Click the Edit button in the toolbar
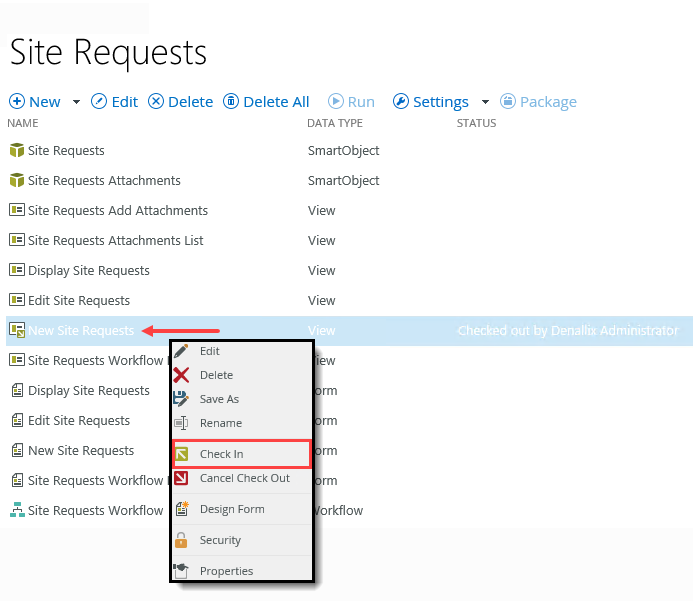The height and width of the screenshot is (601, 693). [114, 102]
